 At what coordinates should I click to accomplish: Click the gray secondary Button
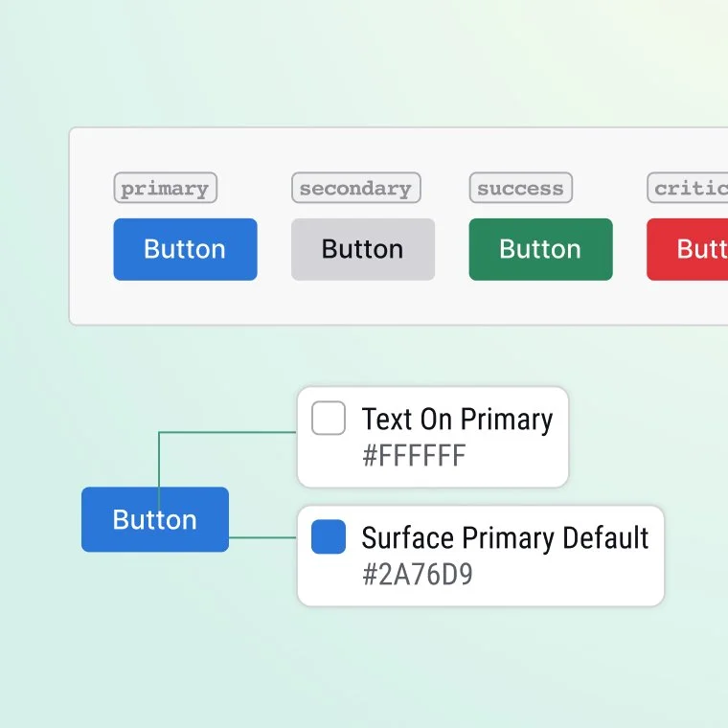pyautogui.click(x=363, y=249)
